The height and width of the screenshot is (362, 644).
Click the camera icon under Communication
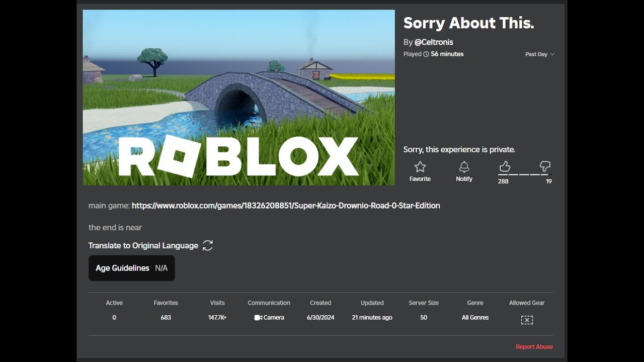tap(258, 318)
